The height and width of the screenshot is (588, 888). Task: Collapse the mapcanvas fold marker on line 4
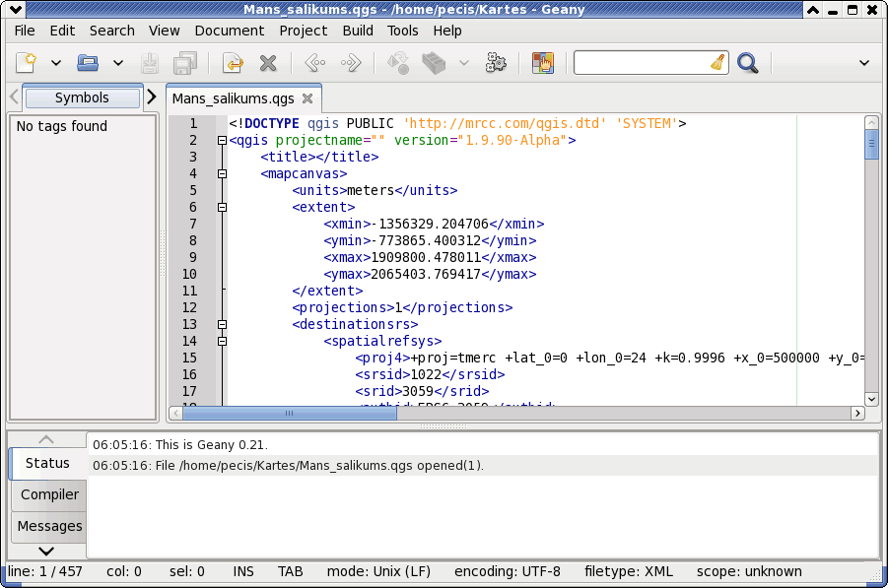click(222, 173)
